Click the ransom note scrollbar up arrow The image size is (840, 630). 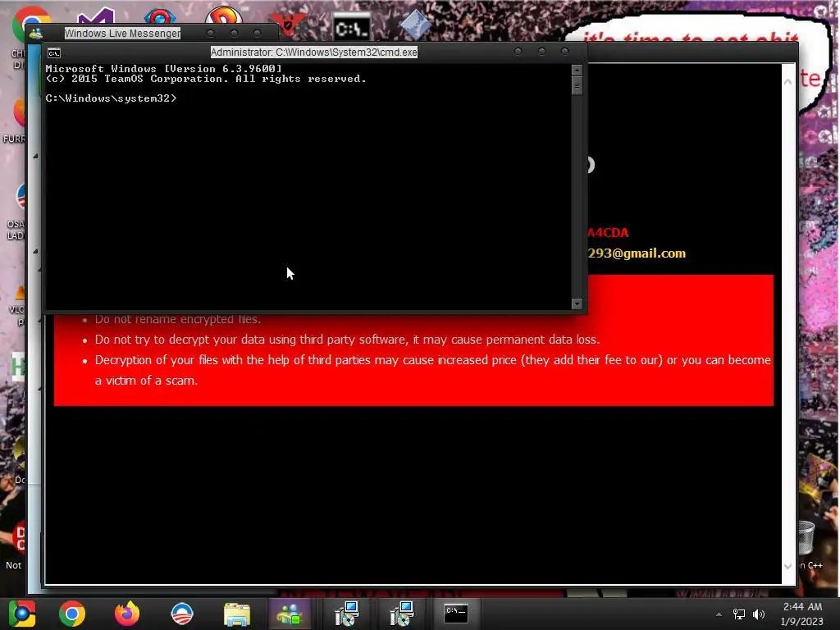(x=788, y=82)
